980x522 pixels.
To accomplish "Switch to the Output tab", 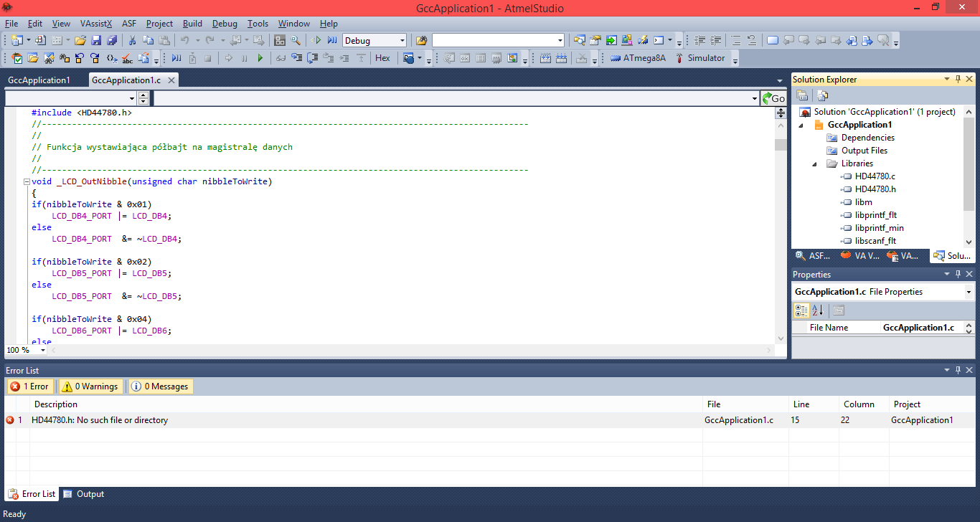I will (83, 494).
